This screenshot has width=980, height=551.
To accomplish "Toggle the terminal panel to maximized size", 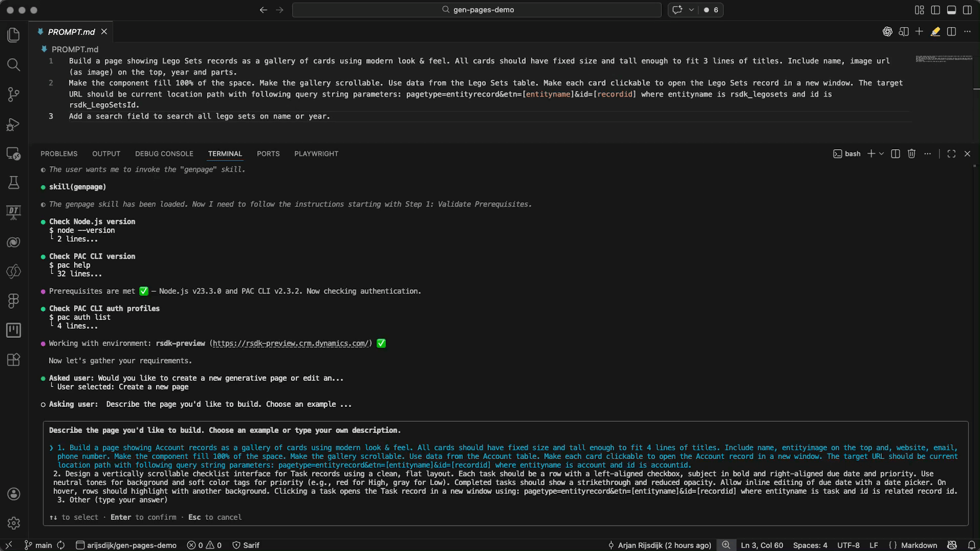I will pos(951,153).
